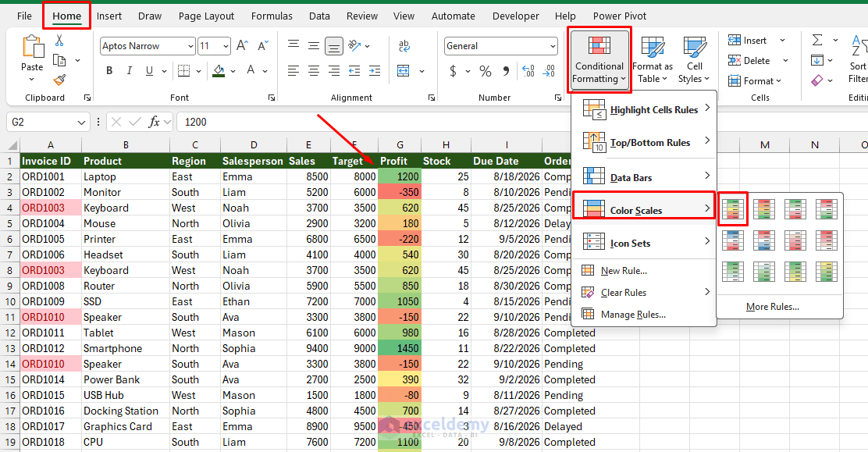Apply the Borders icon

click(x=183, y=70)
